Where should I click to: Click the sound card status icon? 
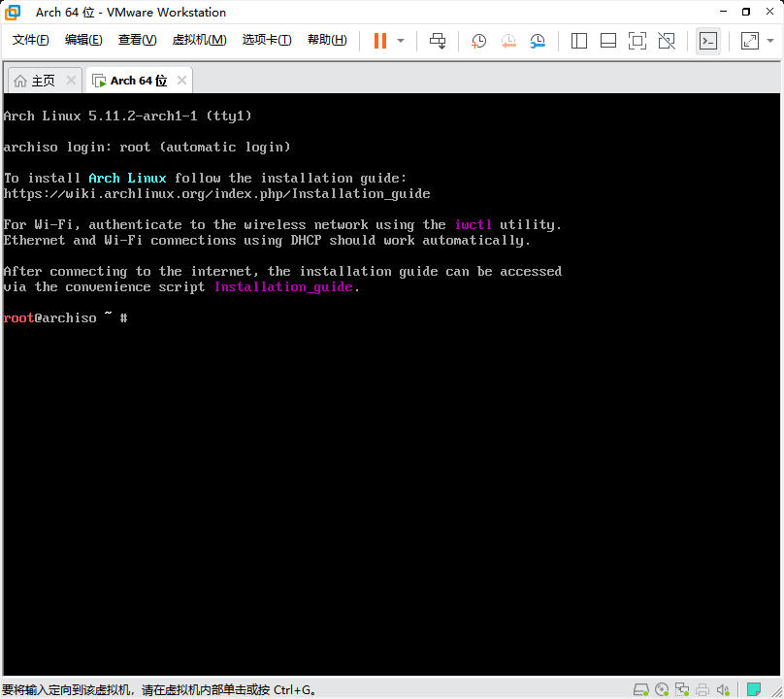[x=723, y=689]
